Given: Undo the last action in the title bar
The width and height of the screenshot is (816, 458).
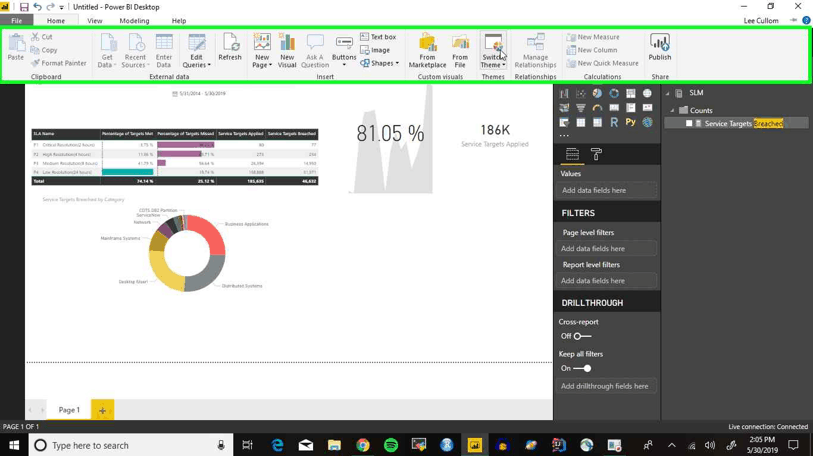Looking at the screenshot, I should (x=37, y=7).
